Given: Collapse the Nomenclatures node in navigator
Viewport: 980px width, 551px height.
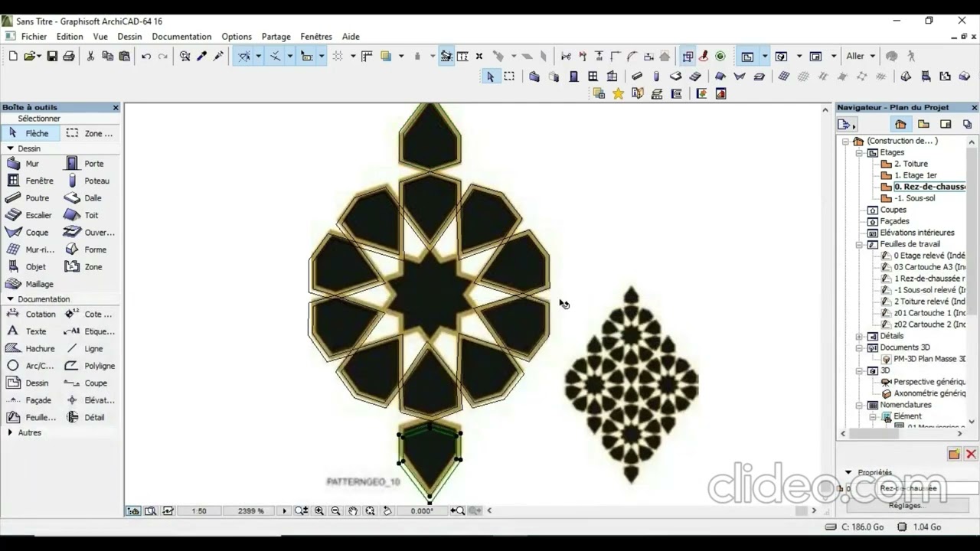Looking at the screenshot, I should (x=859, y=405).
